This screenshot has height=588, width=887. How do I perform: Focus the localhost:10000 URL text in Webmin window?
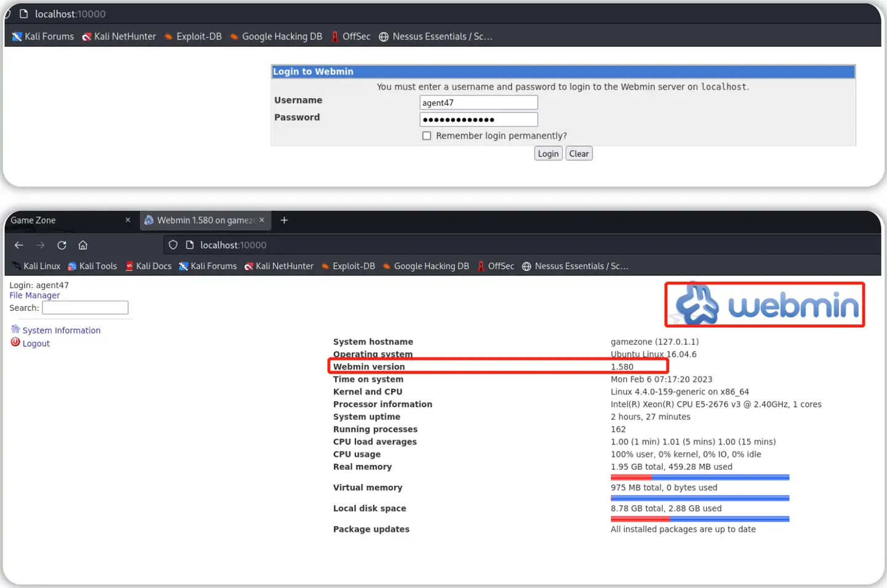(x=233, y=245)
